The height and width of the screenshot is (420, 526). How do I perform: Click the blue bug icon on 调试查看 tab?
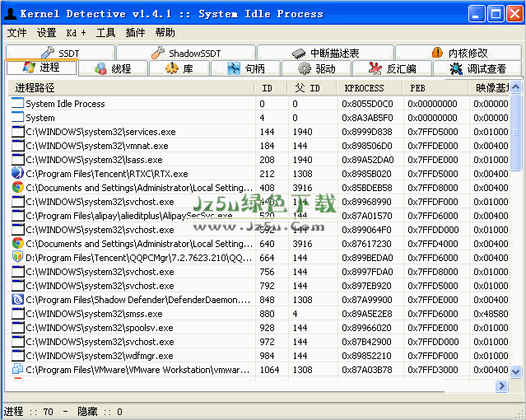point(456,68)
